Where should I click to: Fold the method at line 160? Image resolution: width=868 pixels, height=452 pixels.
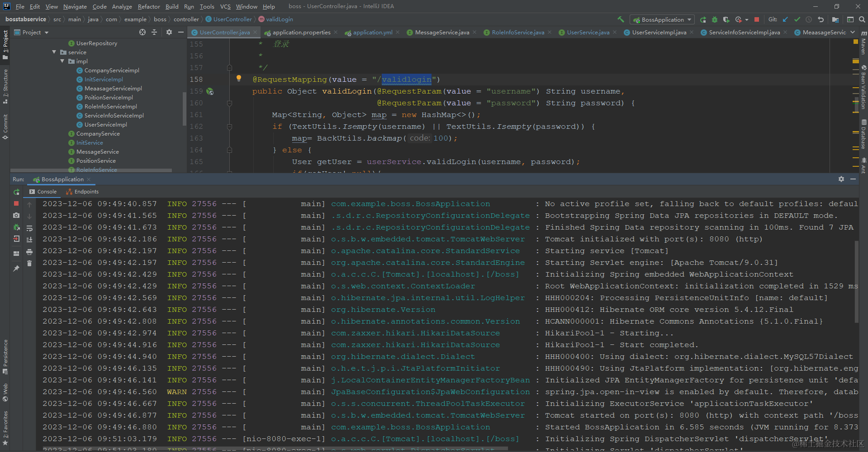[229, 103]
